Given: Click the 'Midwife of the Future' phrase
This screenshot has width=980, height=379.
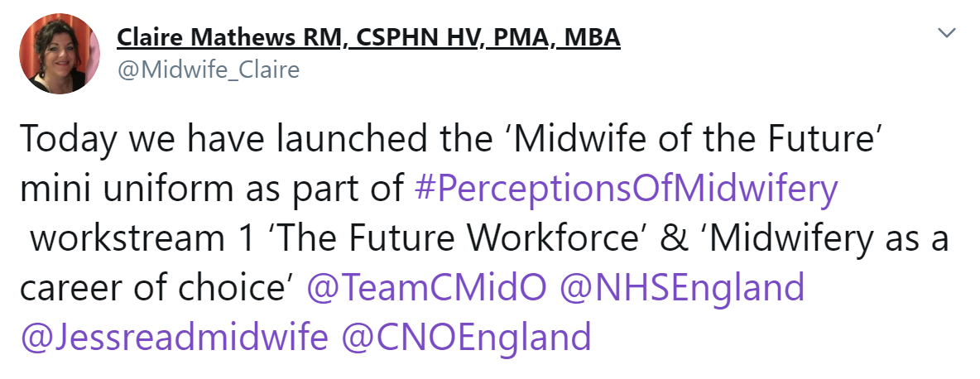Looking at the screenshot, I should click(696, 139).
